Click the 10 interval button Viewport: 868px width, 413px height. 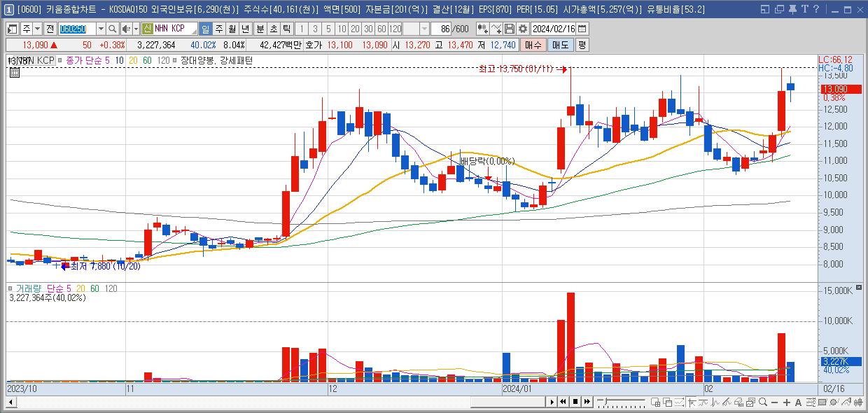(x=341, y=29)
